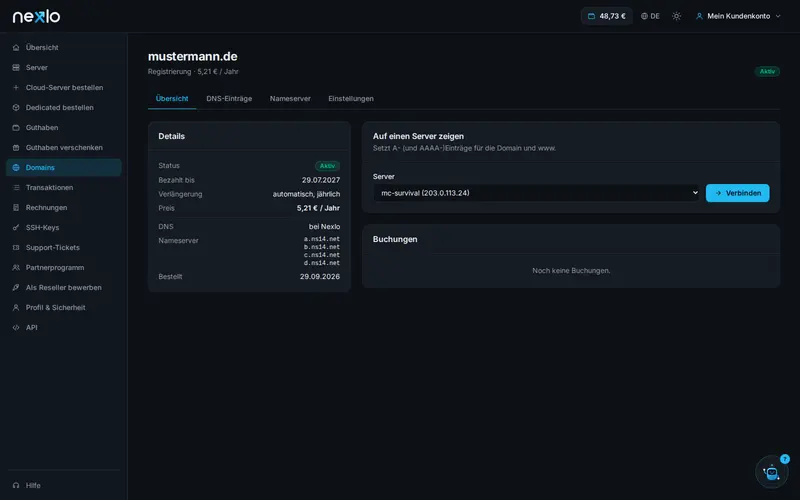Click the 'bei Nexlo' DNS value
Image resolution: width=800 pixels, height=500 pixels.
(x=324, y=227)
